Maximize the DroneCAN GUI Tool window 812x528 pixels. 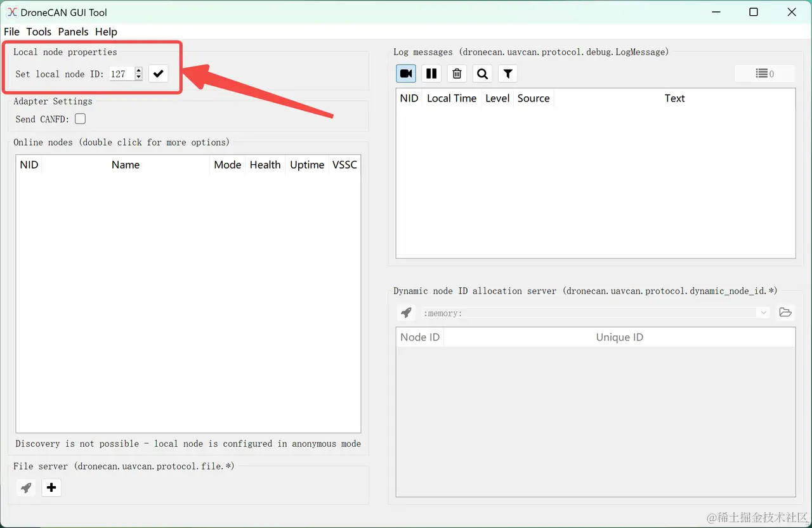point(754,12)
